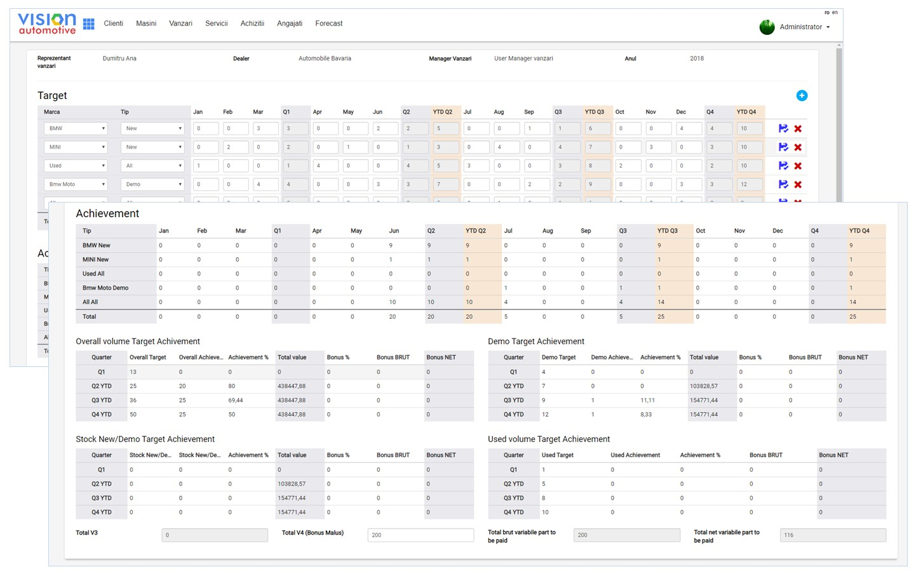
Task: Click the Dumitru Ana representative name
Action: tap(119, 58)
